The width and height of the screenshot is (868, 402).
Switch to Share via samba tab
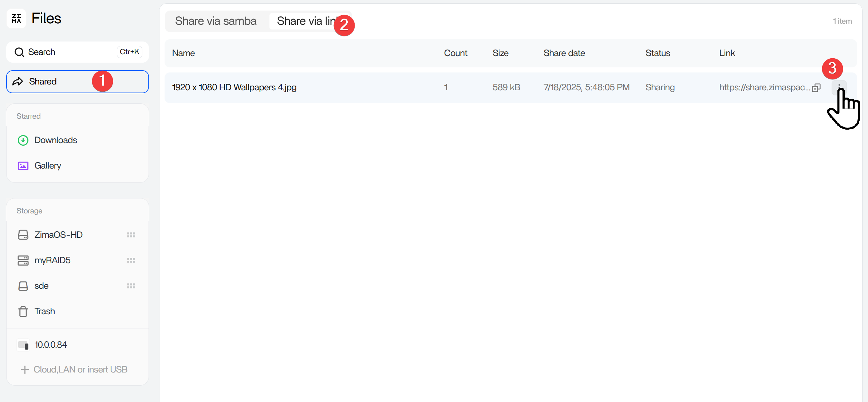[216, 21]
